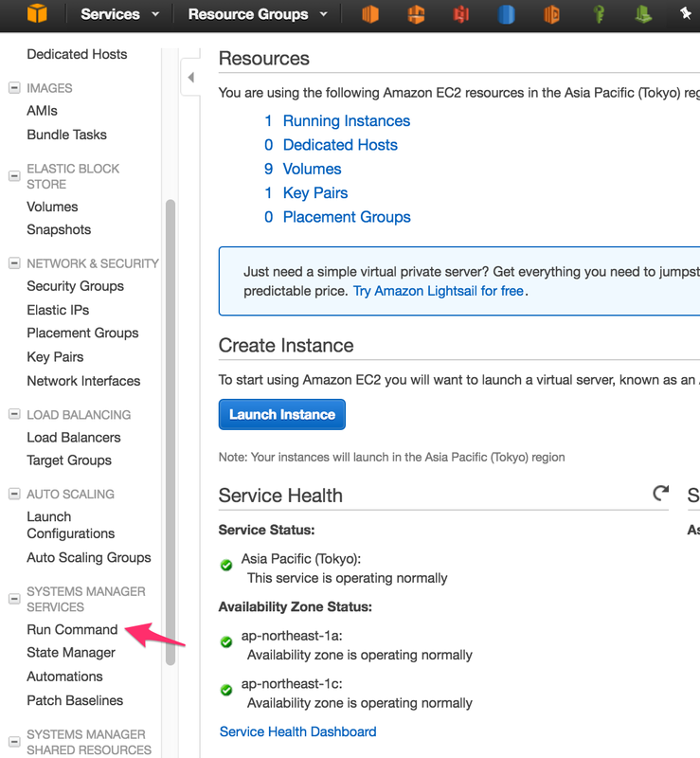Open the green service icon next to pin
Viewport: 700px width, 758px height.
click(x=643, y=14)
